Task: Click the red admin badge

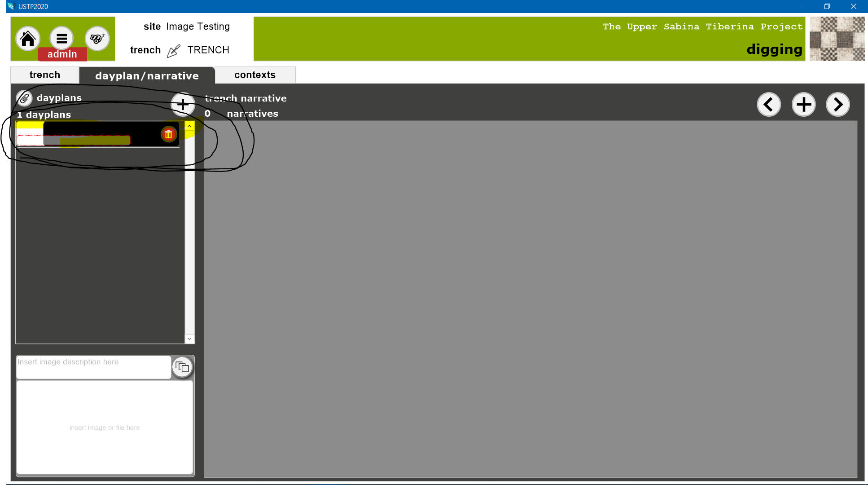Action: [62, 54]
